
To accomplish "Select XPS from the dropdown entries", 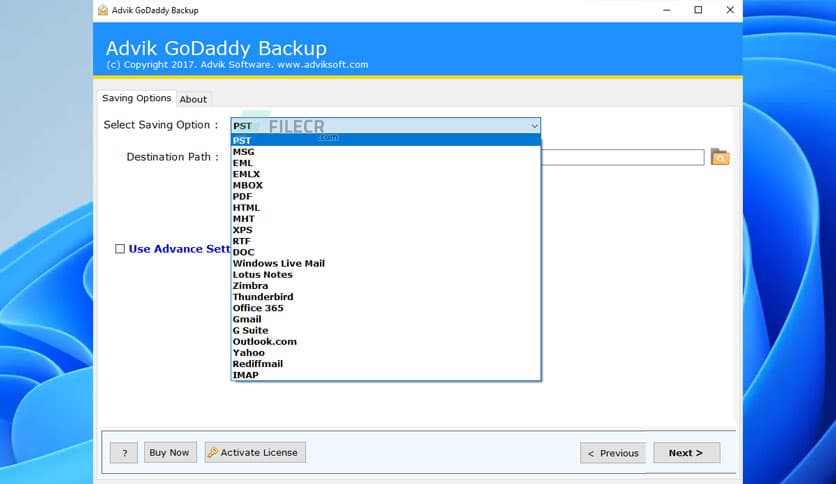I will tap(386, 230).
